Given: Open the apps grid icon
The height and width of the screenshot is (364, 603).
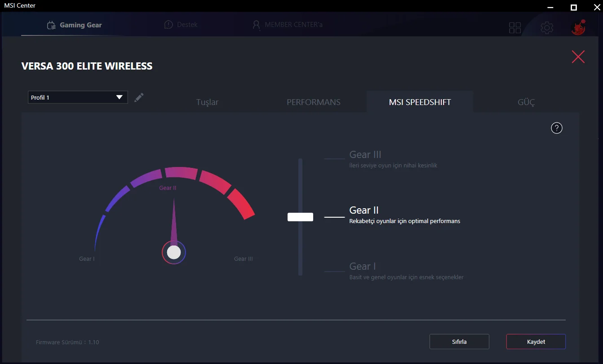Looking at the screenshot, I should pyautogui.click(x=515, y=28).
